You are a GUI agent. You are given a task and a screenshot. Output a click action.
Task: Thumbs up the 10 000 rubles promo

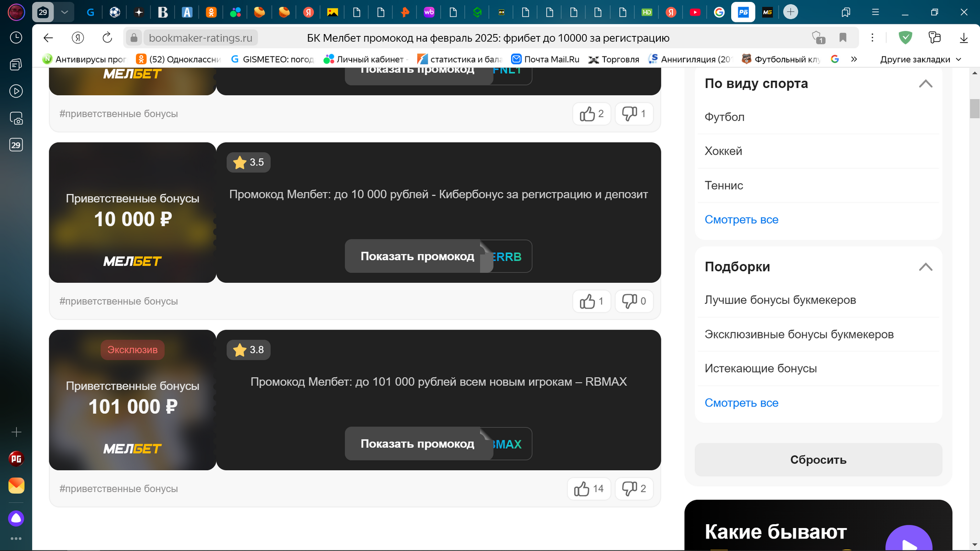(x=591, y=301)
